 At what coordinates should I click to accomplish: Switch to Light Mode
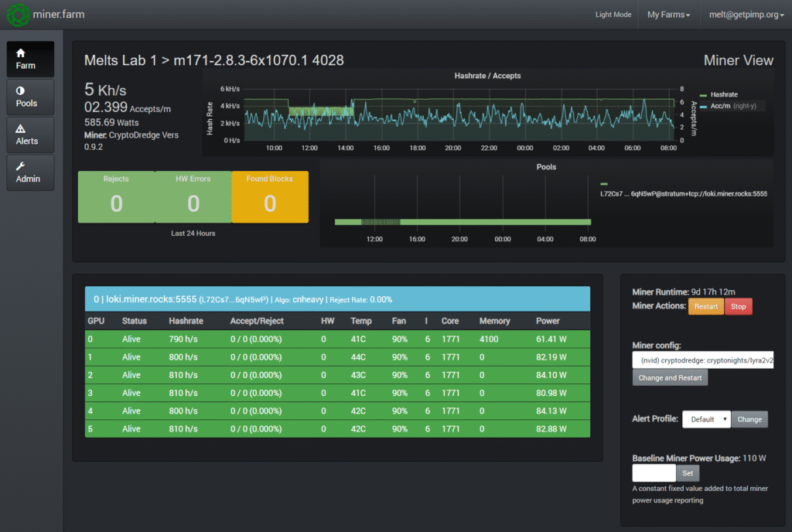[613, 15]
